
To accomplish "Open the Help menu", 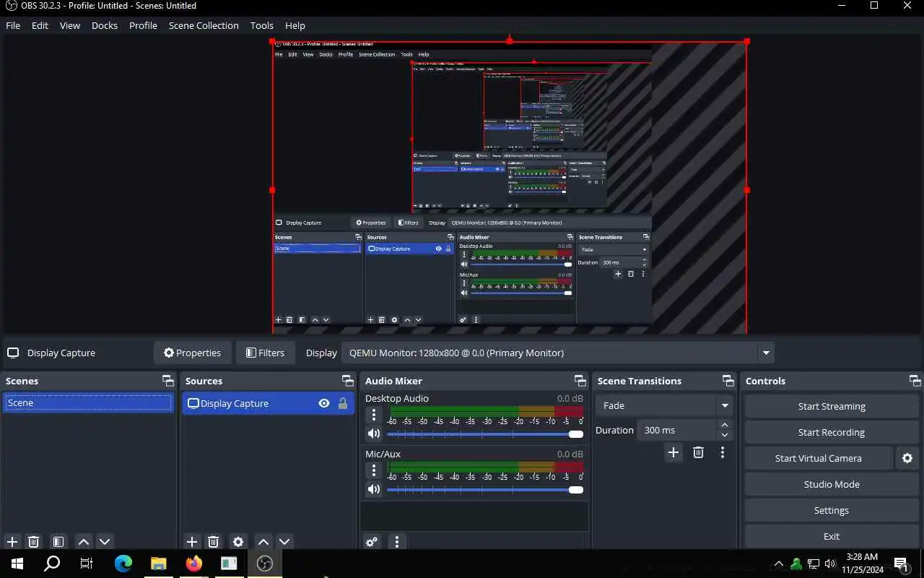I will pos(295,25).
